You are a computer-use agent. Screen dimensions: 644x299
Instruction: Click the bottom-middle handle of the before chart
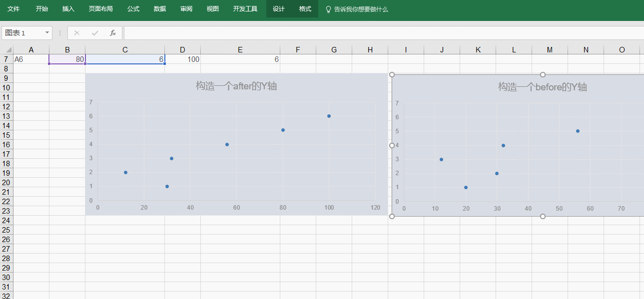click(543, 216)
